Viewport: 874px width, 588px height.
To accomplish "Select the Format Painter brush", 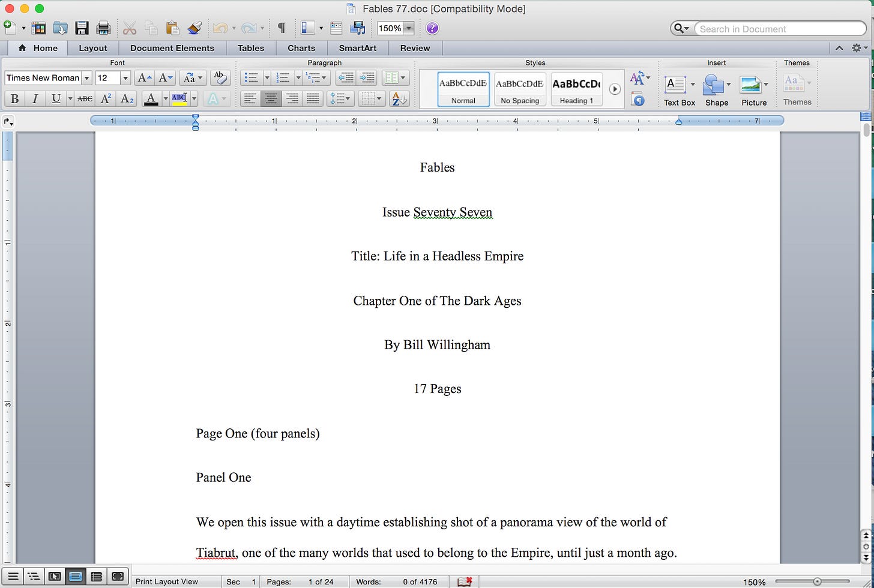I will pyautogui.click(x=194, y=28).
